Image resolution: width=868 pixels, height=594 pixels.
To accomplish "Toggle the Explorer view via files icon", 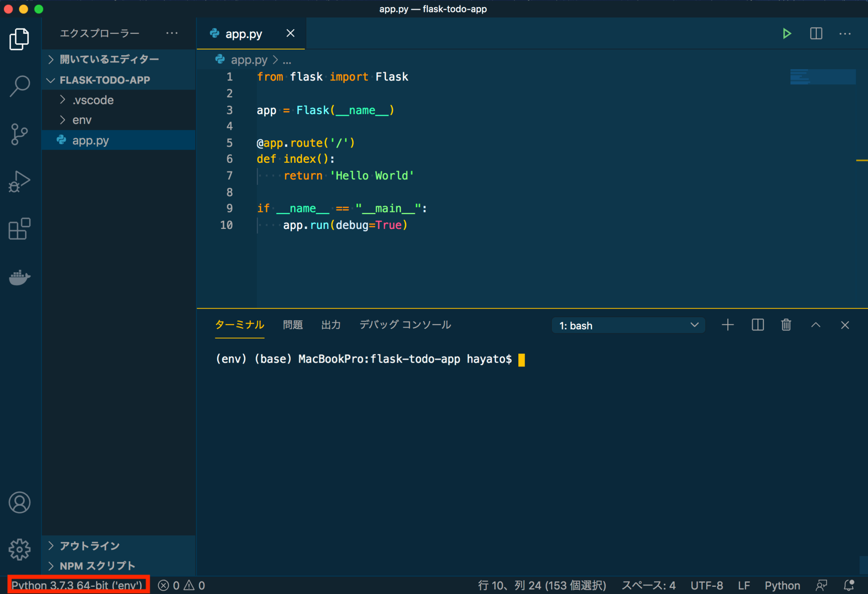I will (19, 39).
